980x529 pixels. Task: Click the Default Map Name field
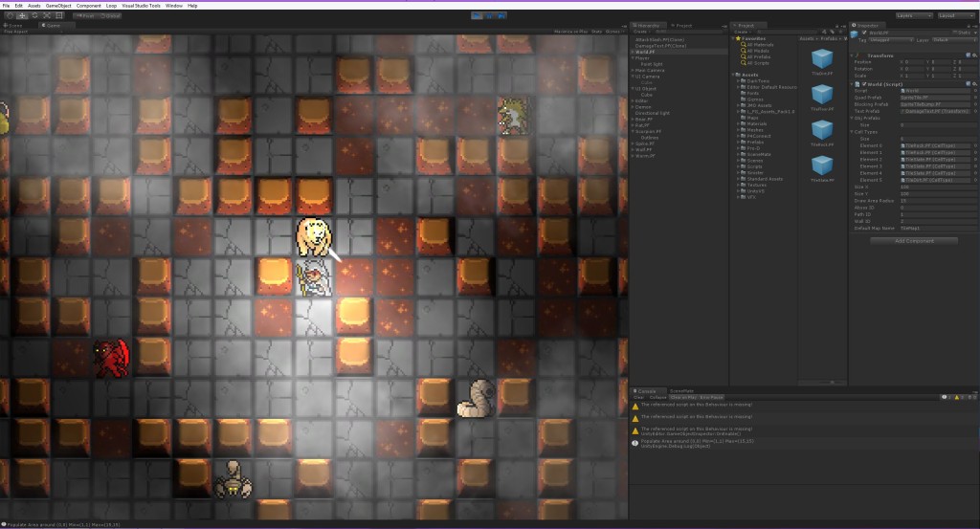(x=937, y=228)
